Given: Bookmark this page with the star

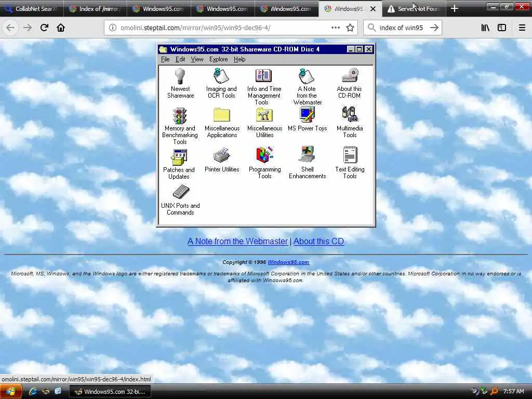Looking at the screenshot, I should pyautogui.click(x=350, y=28).
